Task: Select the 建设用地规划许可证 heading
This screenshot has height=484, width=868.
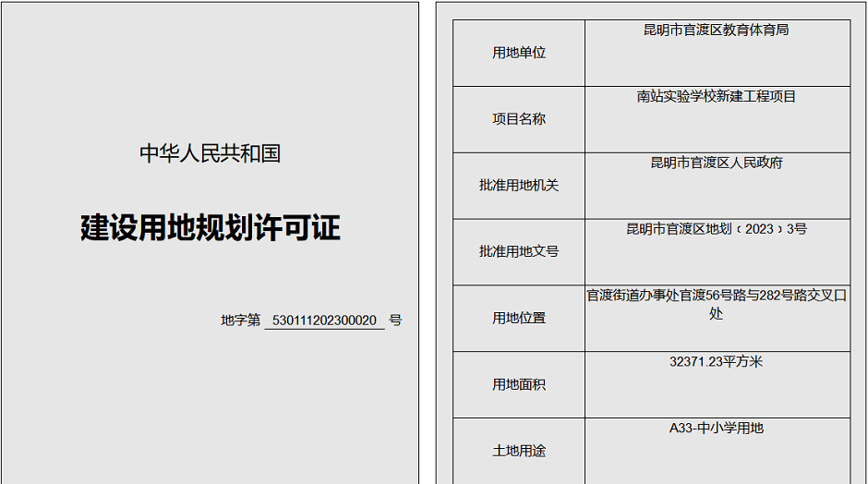Action: tap(210, 227)
